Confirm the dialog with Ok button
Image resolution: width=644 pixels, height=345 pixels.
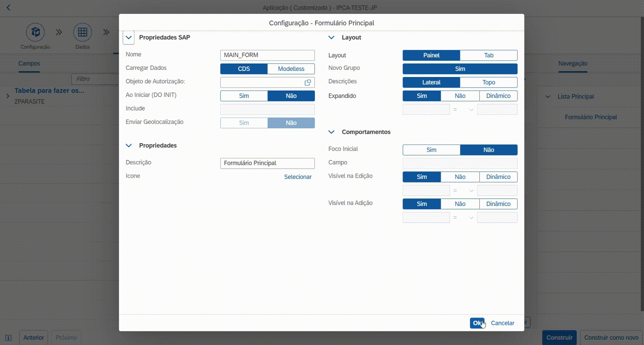[477, 323]
